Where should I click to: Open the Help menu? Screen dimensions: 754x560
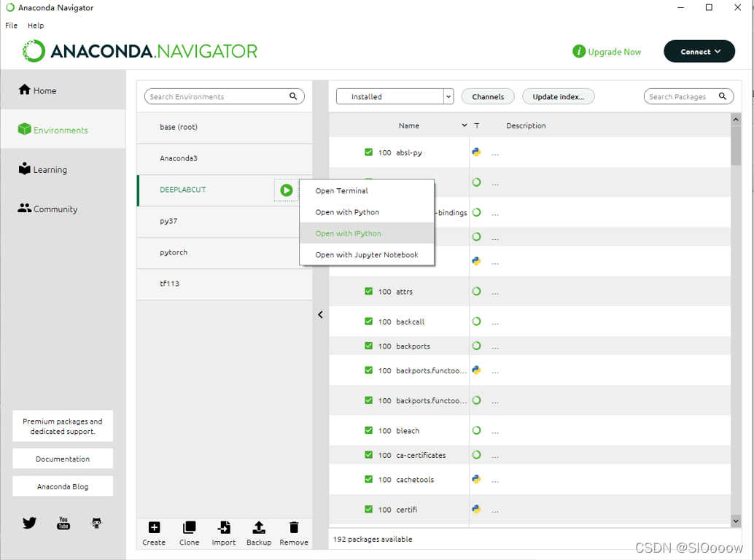[x=36, y=26]
